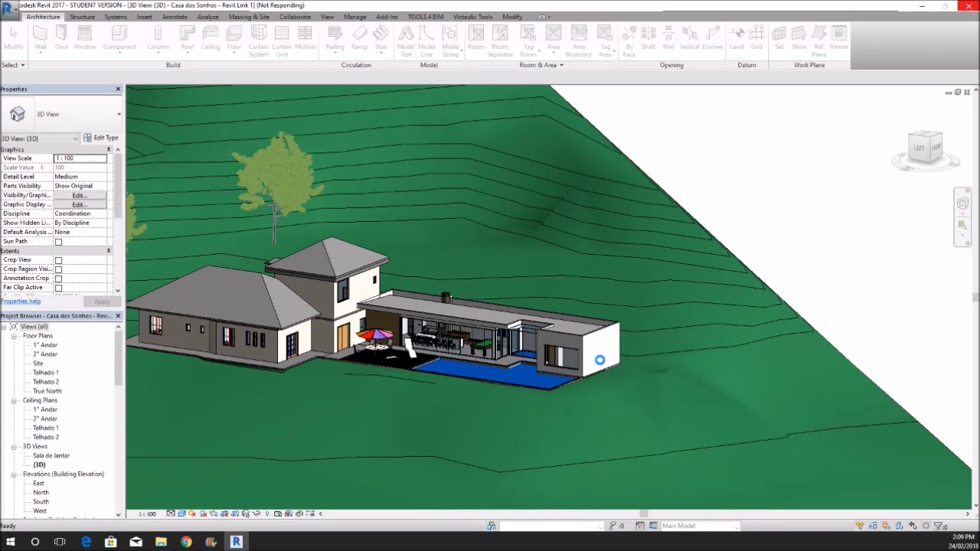Click the Component tool icon

(x=119, y=38)
